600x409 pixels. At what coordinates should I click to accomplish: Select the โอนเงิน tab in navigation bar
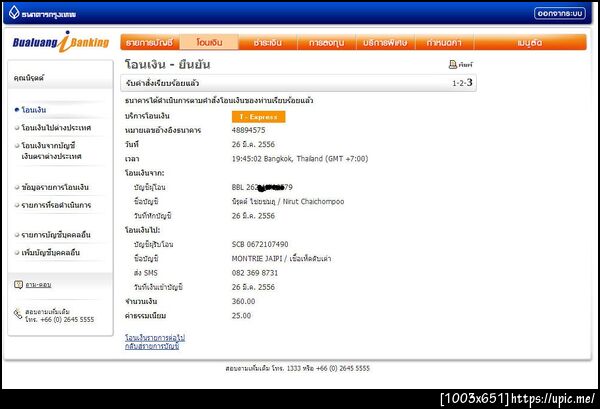(x=209, y=42)
